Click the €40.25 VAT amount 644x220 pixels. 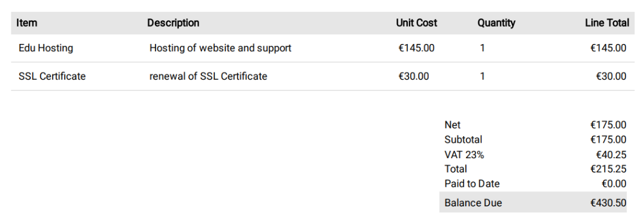tap(611, 155)
